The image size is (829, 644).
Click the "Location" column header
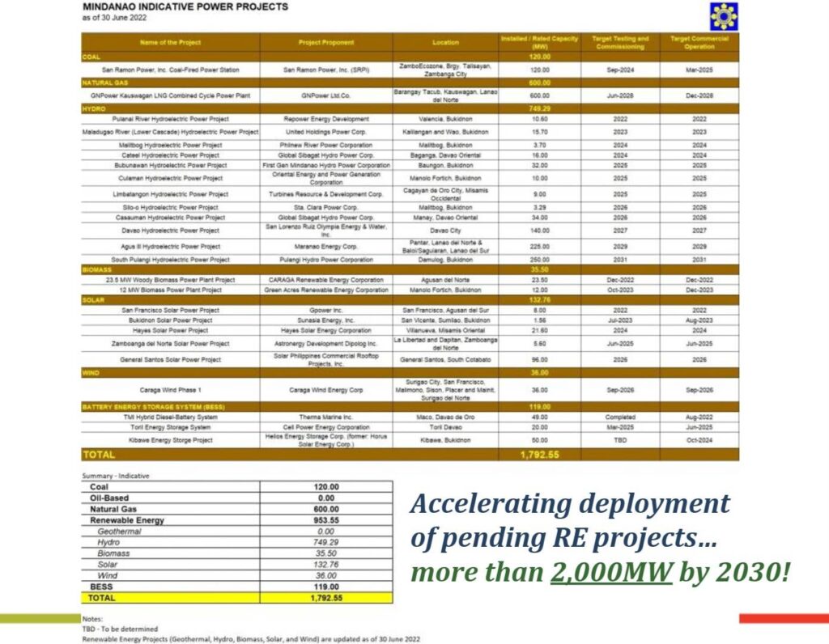pos(446,42)
